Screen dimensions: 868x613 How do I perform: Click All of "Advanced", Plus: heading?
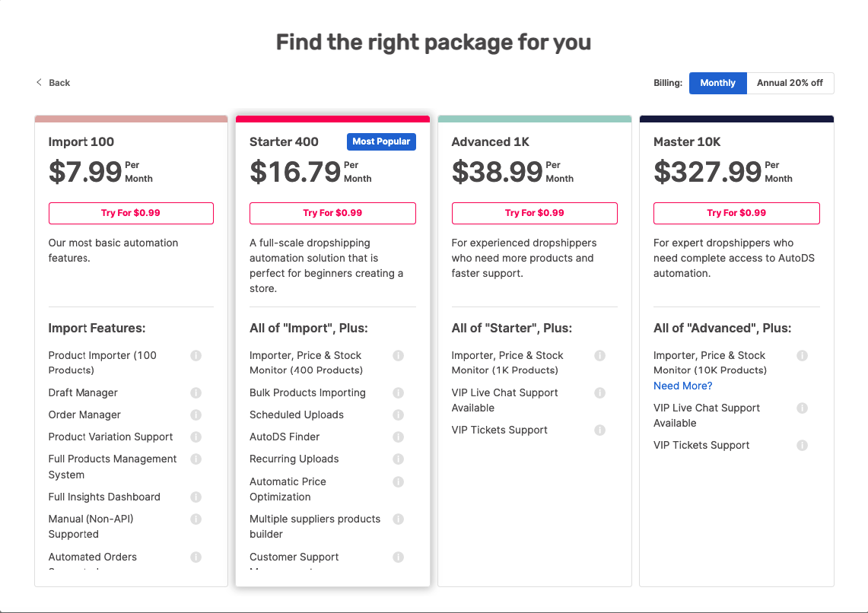click(x=723, y=328)
